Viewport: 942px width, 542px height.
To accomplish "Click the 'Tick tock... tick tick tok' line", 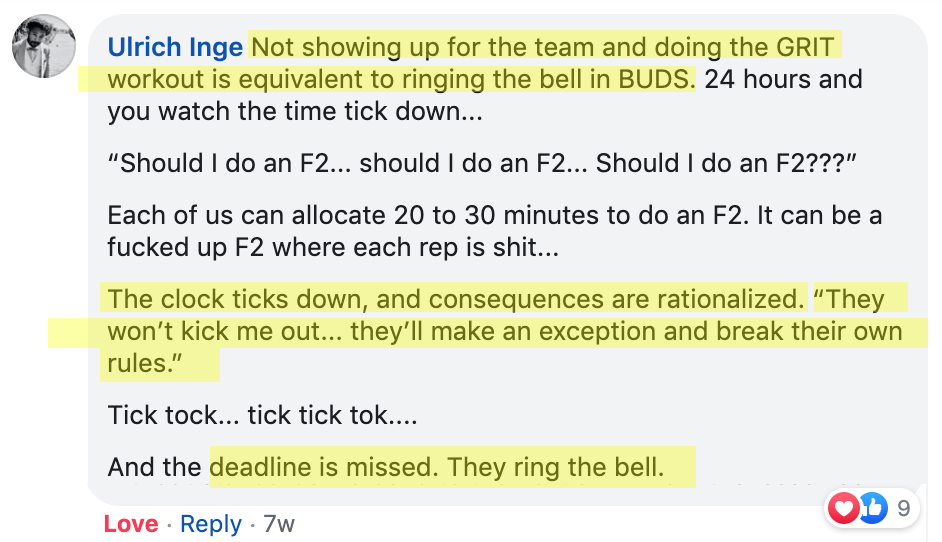I will [x=262, y=415].
